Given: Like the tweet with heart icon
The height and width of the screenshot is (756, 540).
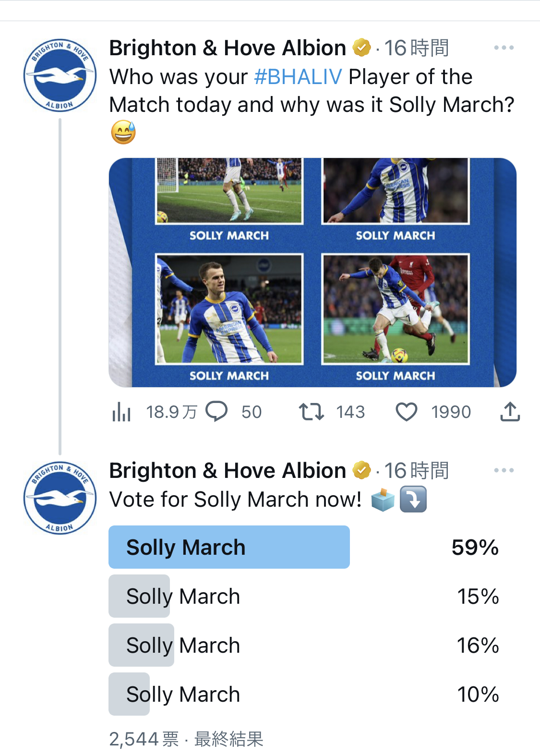Looking at the screenshot, I should (406, 412).
